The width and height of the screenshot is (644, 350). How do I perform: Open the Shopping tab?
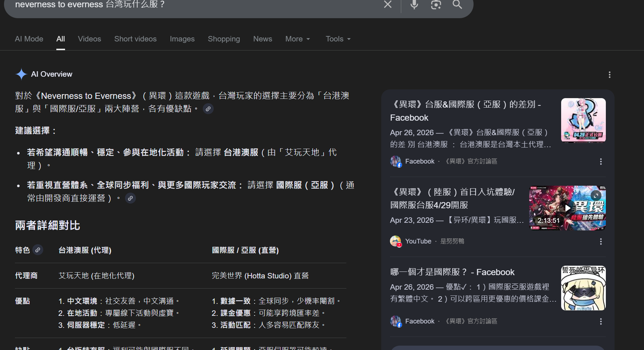[224, 39]
